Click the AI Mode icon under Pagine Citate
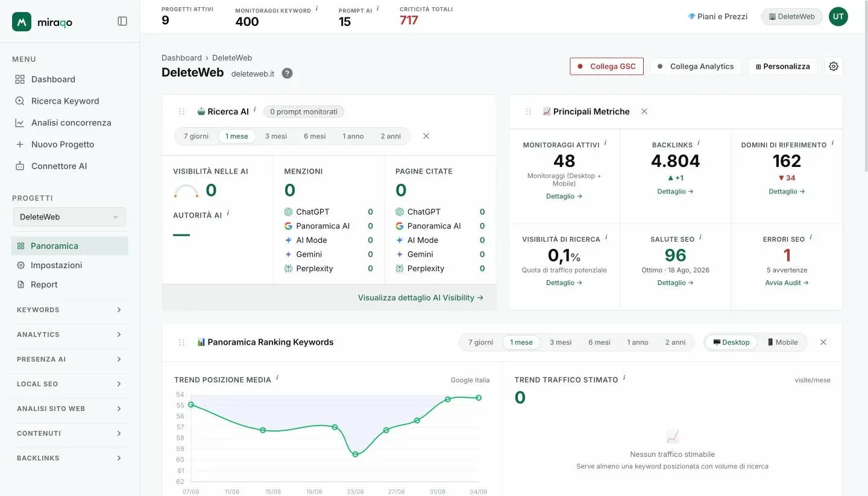This screenshot has height=496, width=868. tap(400, 240)
